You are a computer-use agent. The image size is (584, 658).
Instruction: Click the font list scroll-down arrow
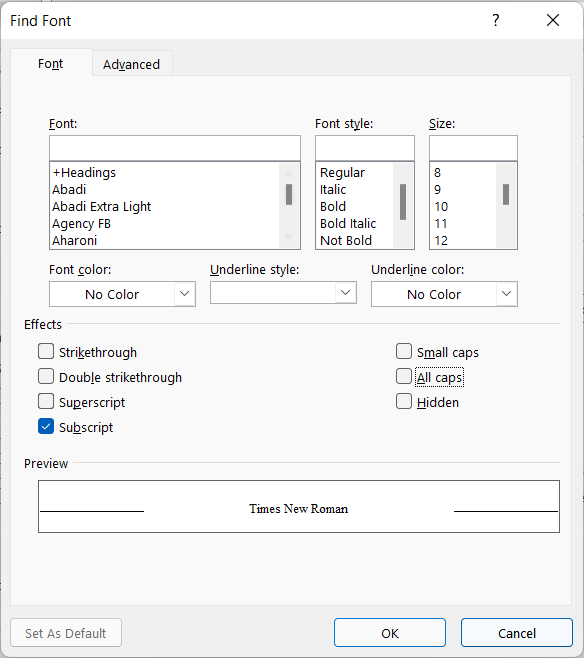point(289,238)
